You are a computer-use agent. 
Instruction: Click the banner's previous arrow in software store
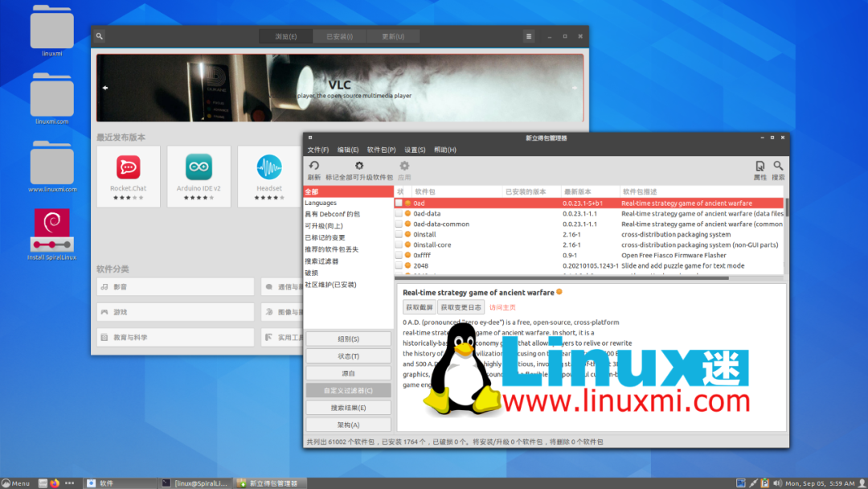pyautogui.click(x=105, y=88)
